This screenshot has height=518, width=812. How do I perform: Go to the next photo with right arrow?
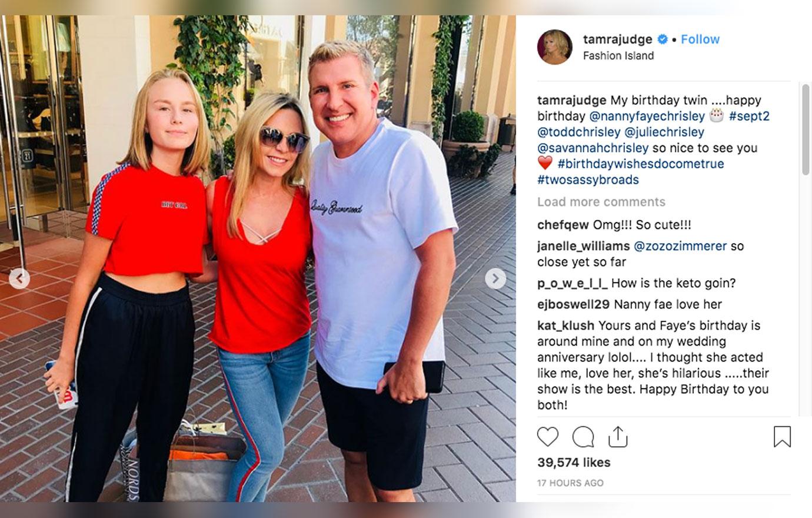(495, 278)
